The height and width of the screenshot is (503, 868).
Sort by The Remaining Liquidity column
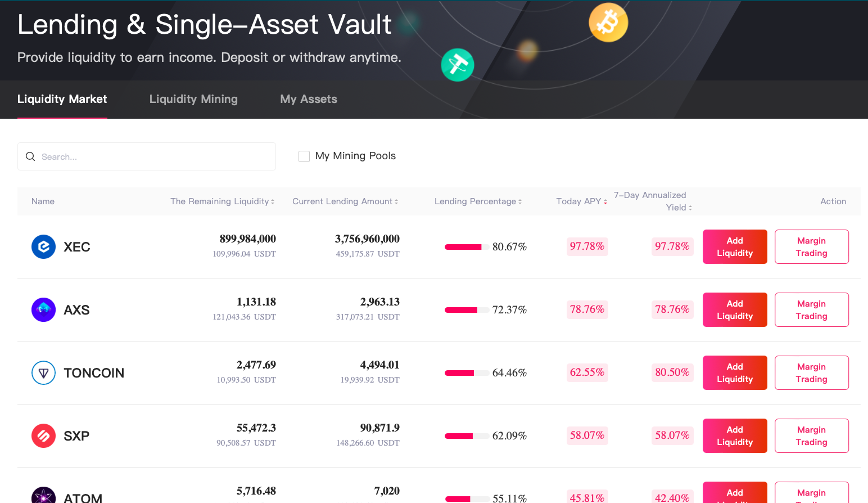223,201
